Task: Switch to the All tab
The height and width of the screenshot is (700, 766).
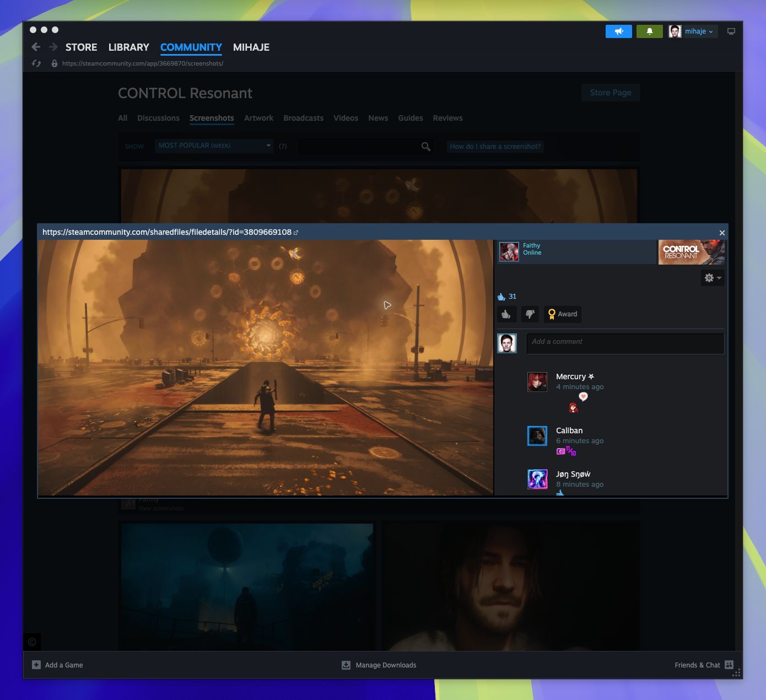Action: (x=122, y=118)
